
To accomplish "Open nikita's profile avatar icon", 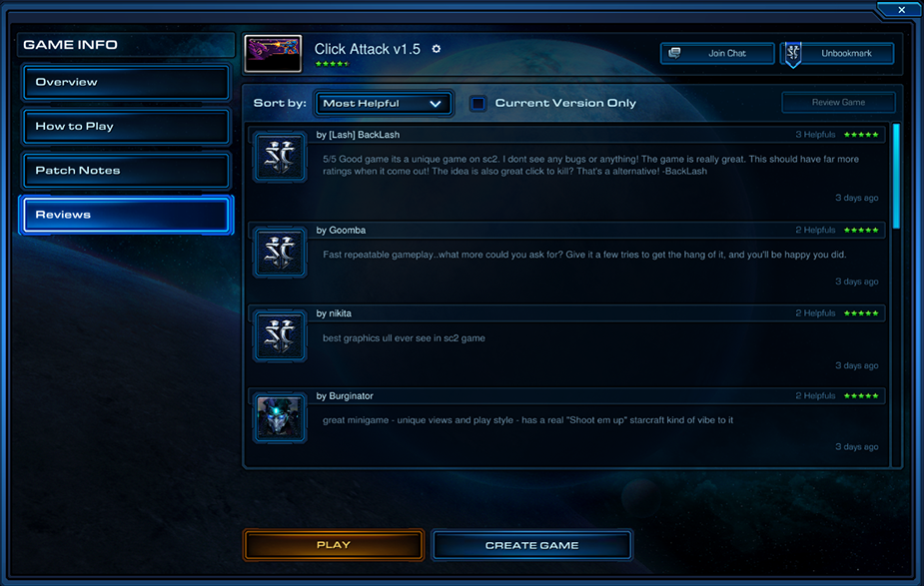I will coord(280,335).
